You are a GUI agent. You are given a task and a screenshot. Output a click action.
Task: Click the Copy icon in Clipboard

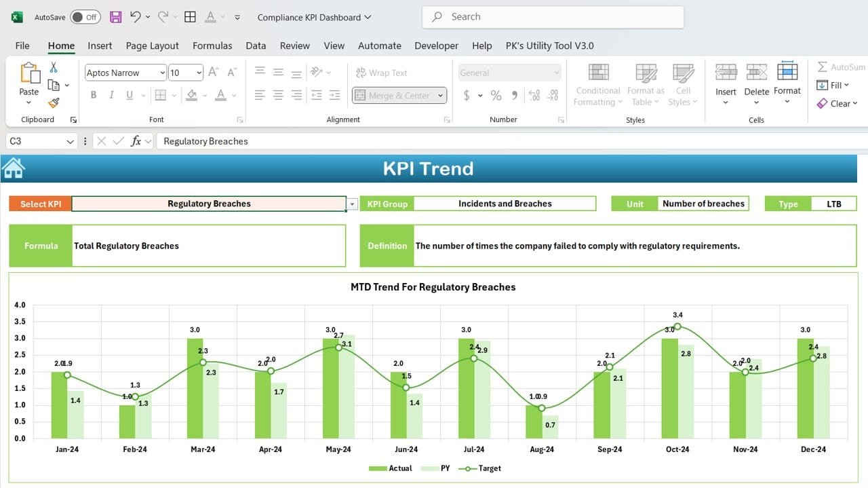pyautogui.click(x=54, y=85)
